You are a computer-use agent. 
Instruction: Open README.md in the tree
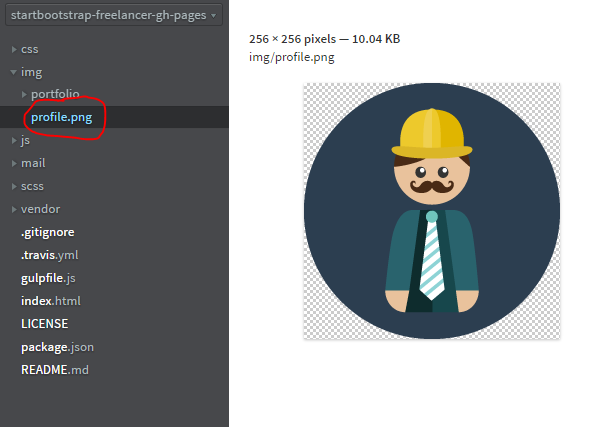[55, 370]
